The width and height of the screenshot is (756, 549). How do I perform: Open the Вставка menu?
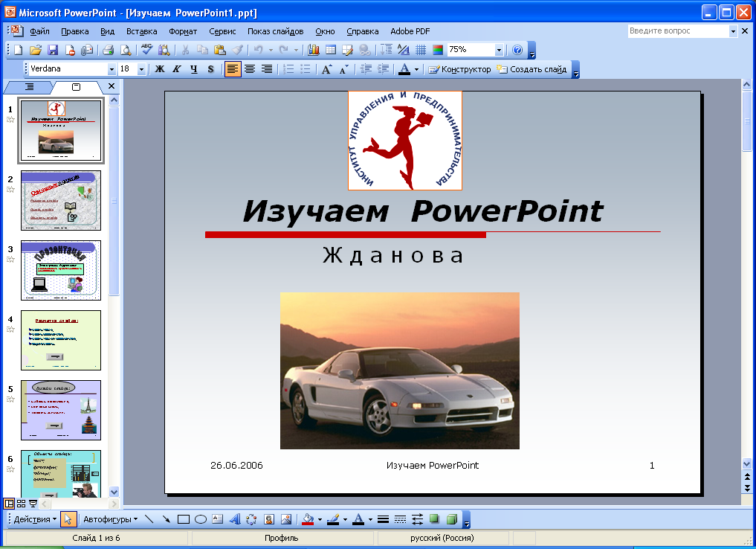[x=142, y=31]
